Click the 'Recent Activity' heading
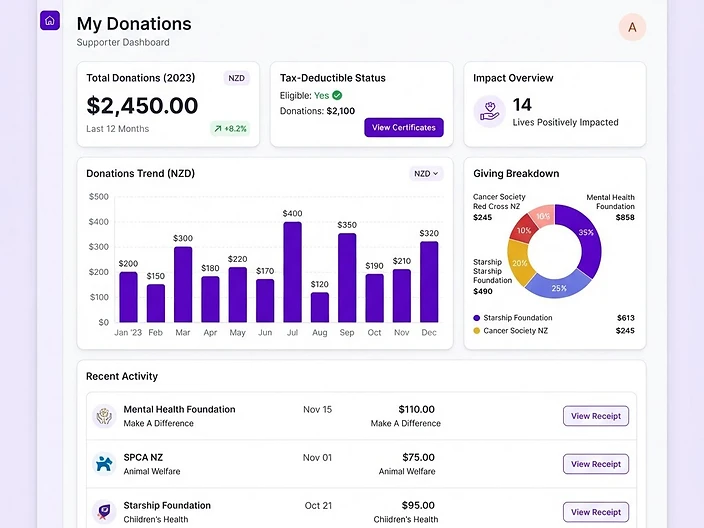 click(122, 376)
